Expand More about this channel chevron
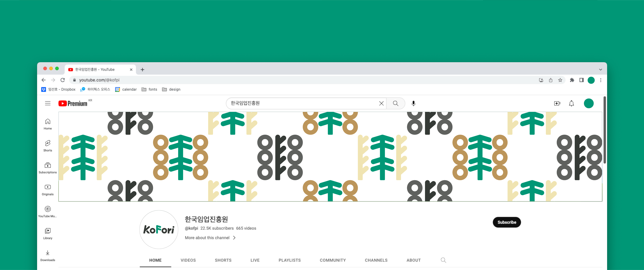This screenshot has height=270, width=644. pyautogui.click(x=234, y=238)
